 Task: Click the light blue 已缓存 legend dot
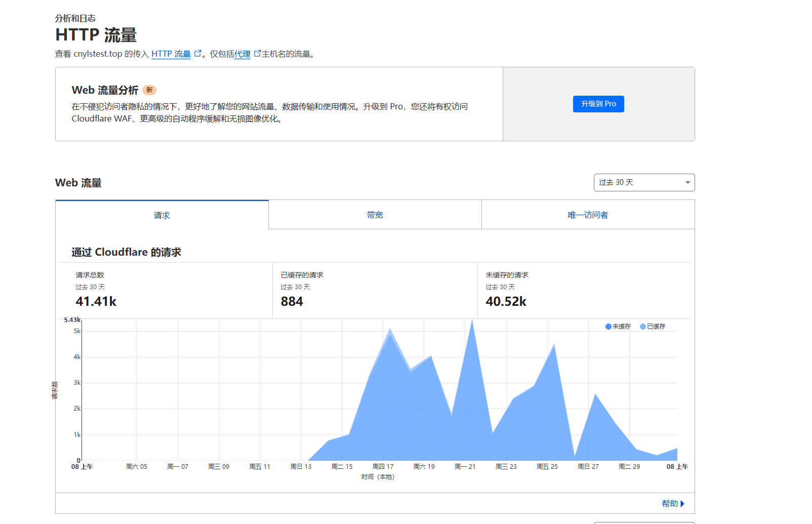point(643,326)
